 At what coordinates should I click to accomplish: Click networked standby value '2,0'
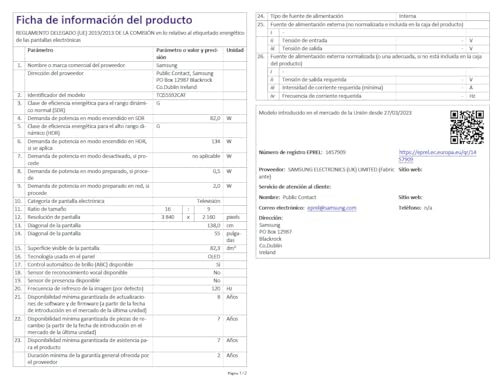[x=217, y=186]
